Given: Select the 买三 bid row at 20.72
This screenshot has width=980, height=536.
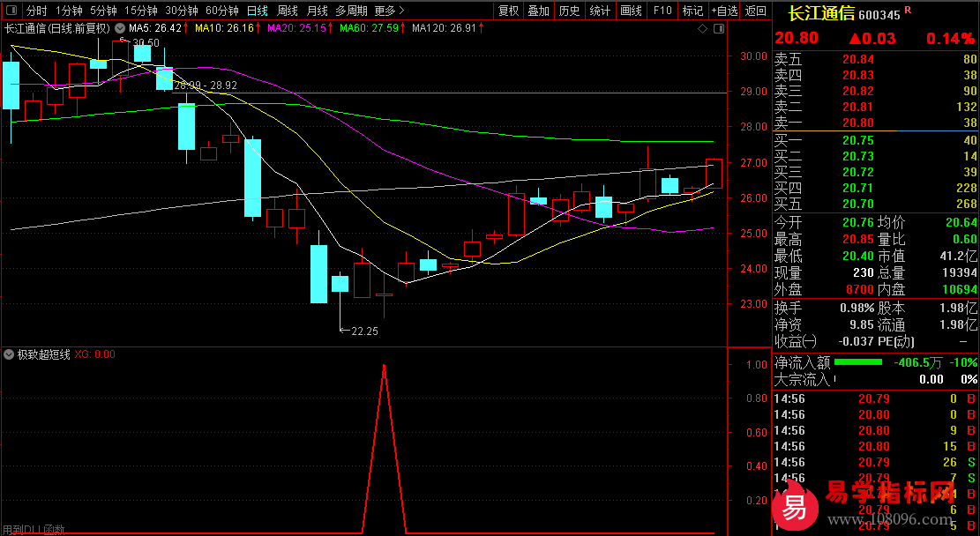Looking at the screenshot, I should 876,172.
